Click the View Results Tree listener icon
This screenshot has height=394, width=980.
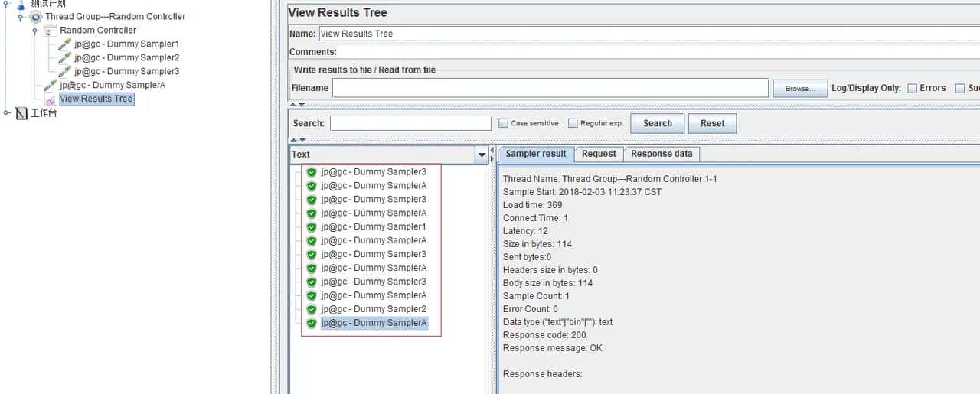coord(50,99)
